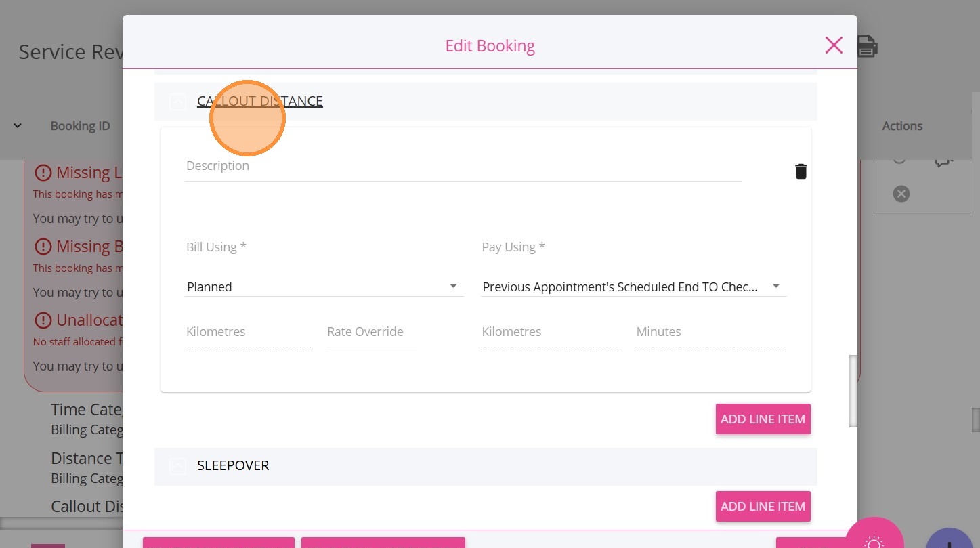Click the Description input field

tap(463, 167)
